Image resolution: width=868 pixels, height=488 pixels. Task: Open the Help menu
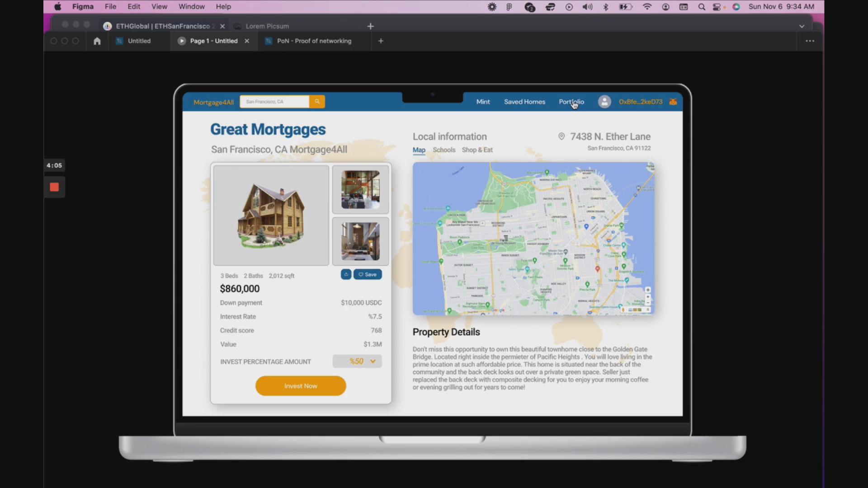(223, 7)
